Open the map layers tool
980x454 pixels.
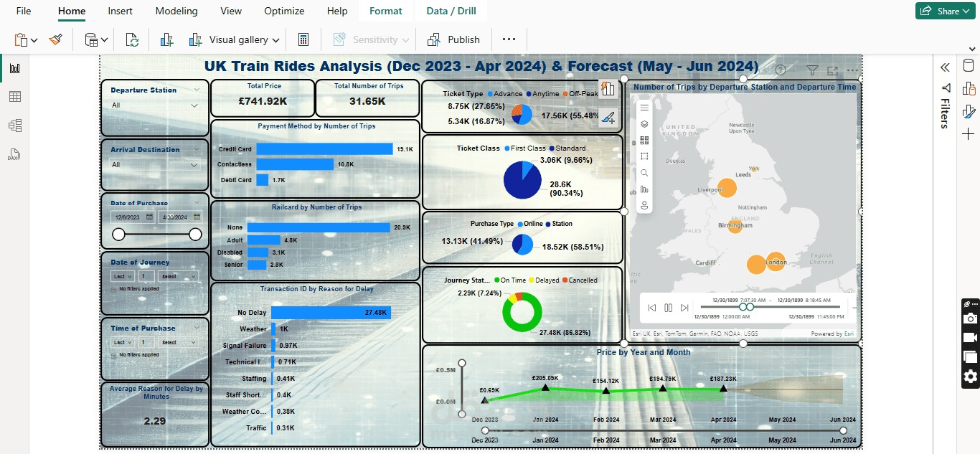point(644,123)
